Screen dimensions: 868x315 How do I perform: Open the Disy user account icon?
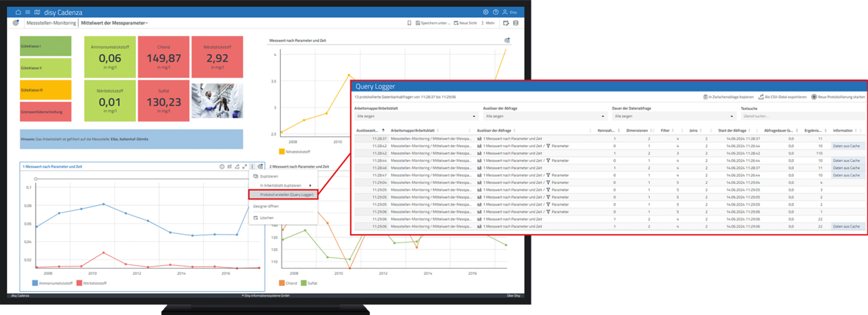505,12
